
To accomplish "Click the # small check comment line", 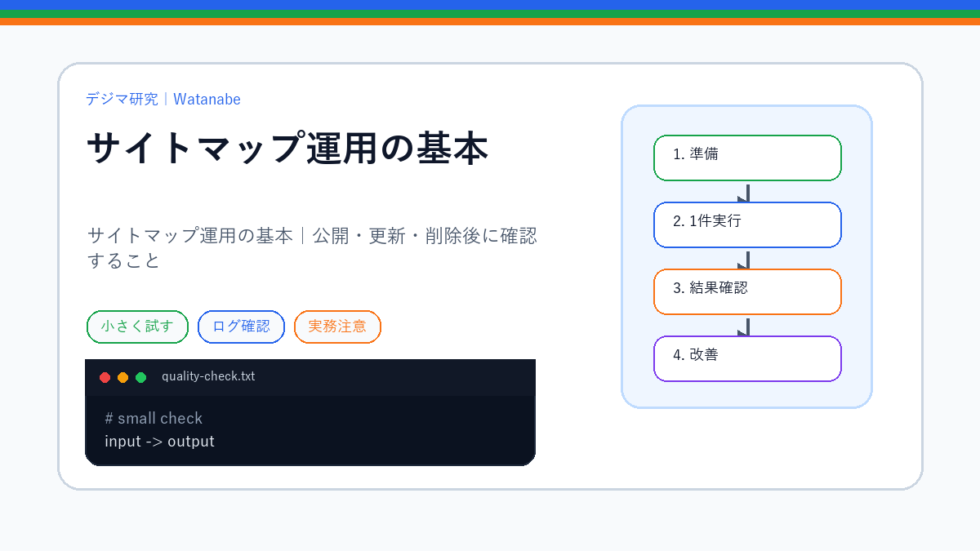I will pyautogui.click(x=154, y=418).
